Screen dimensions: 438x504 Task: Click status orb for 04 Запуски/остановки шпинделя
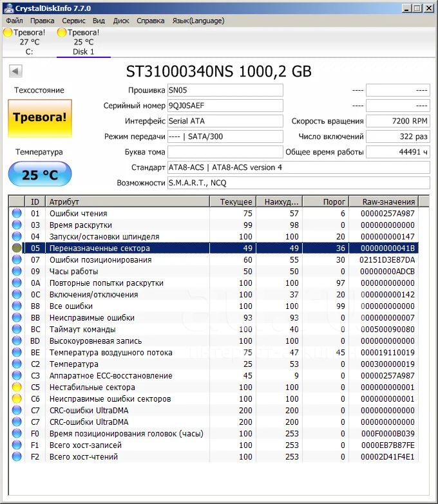point(17,236)
